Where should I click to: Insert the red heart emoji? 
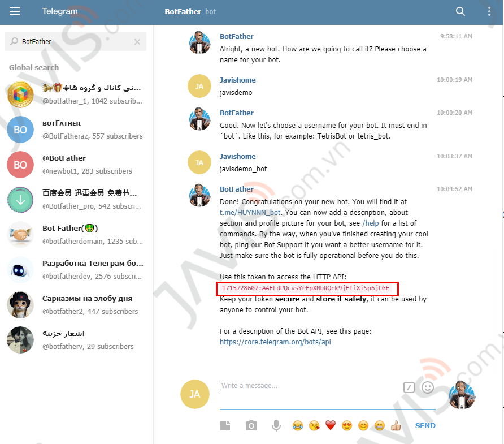point(331,426)
